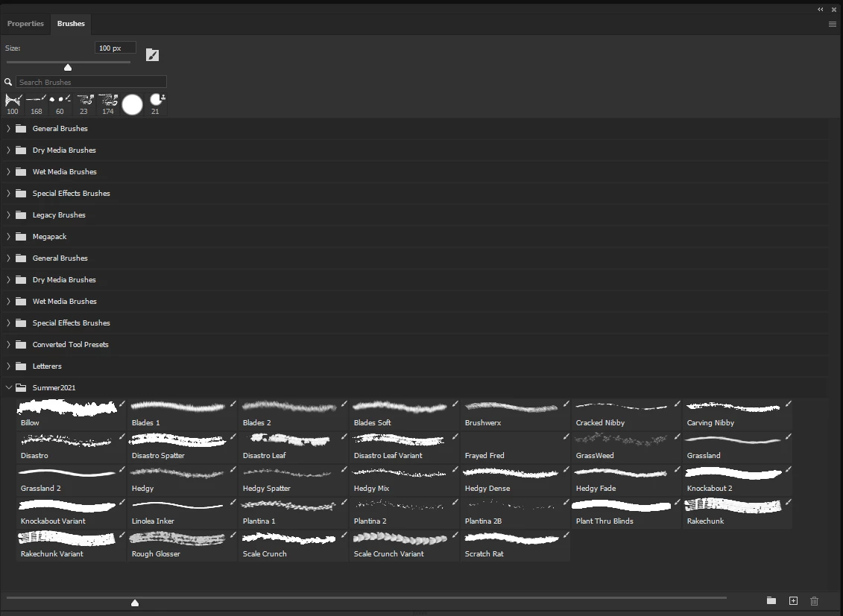This screenshot has width=843, height=616.
Task: Select the Blades 1 brush
Action: pos(182,413)
